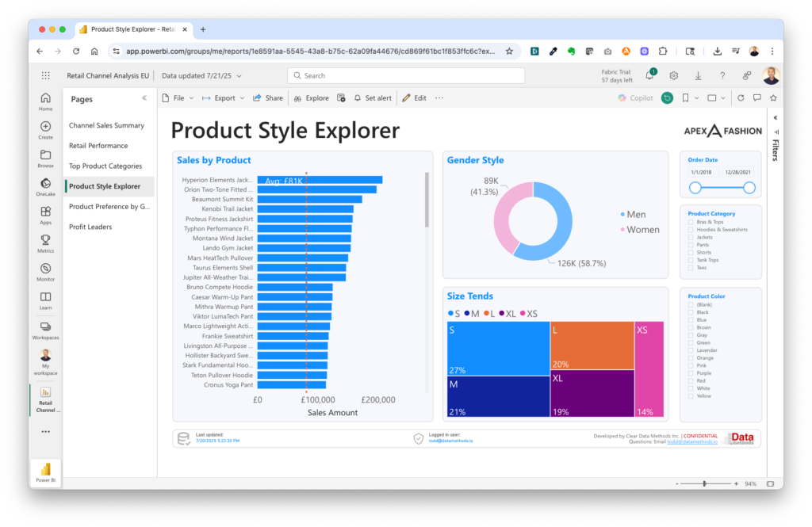Click the Order Date slider left handle

695,188
